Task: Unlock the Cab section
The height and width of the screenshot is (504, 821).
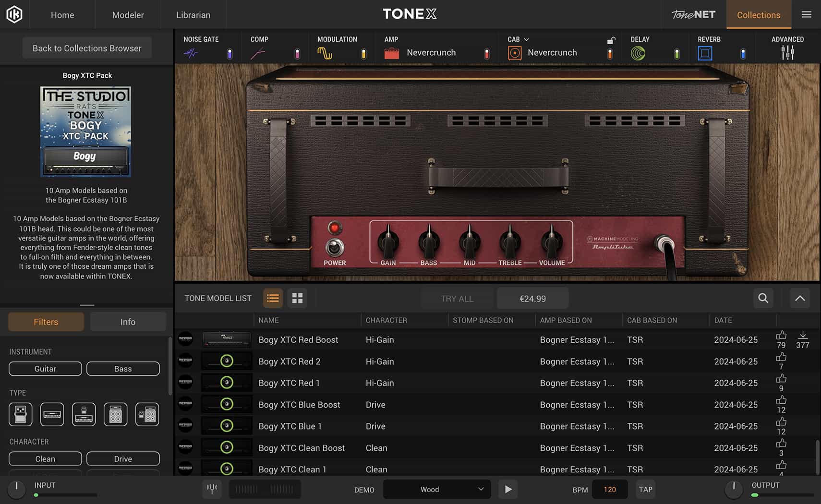Action: point(611,41)
